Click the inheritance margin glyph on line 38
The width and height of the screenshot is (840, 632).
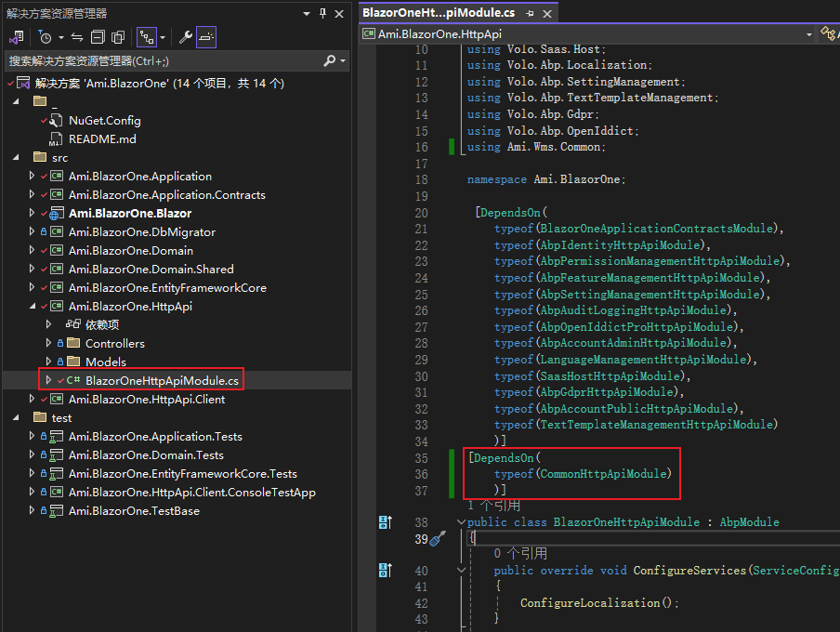coord(386,522)
